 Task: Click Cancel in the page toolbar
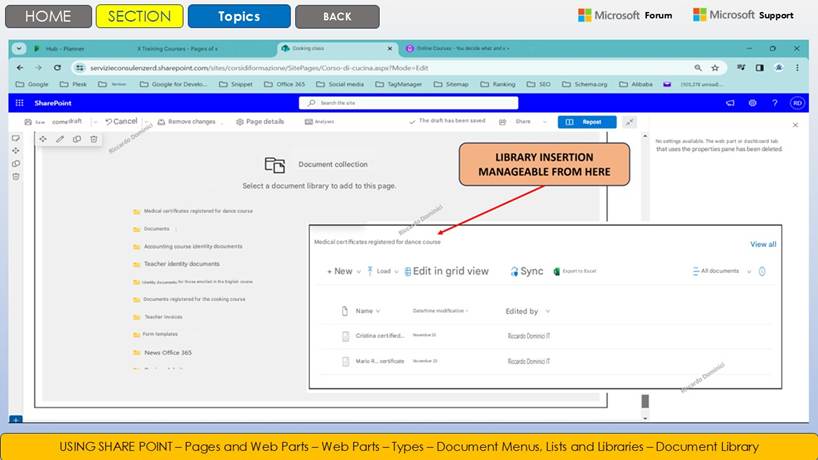click(121, 121)
